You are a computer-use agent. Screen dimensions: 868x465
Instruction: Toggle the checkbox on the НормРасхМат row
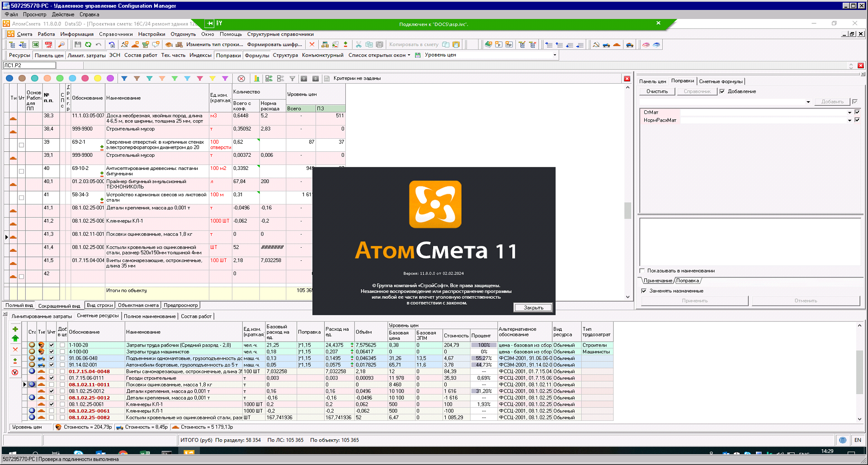click(x=857, y=120)
